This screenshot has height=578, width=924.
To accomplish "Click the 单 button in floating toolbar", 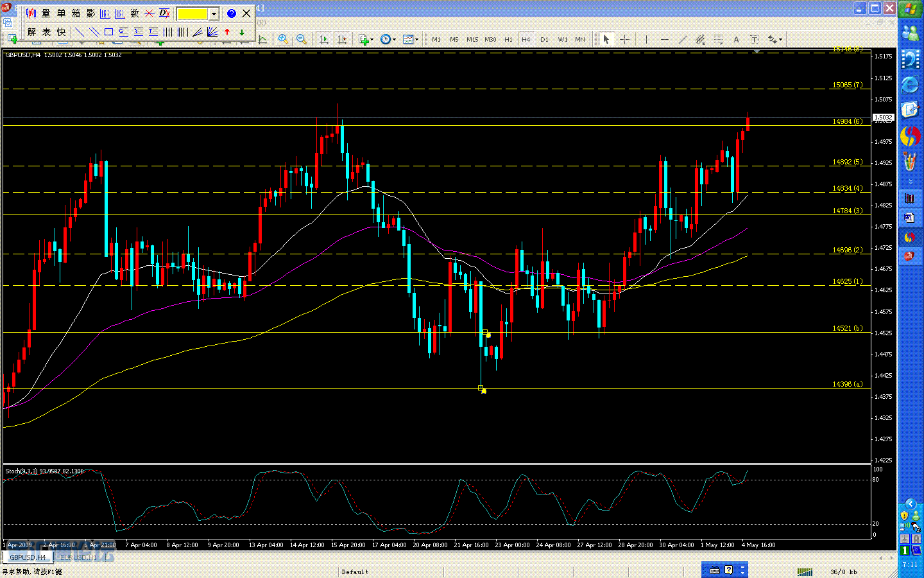I will (61, 13).
